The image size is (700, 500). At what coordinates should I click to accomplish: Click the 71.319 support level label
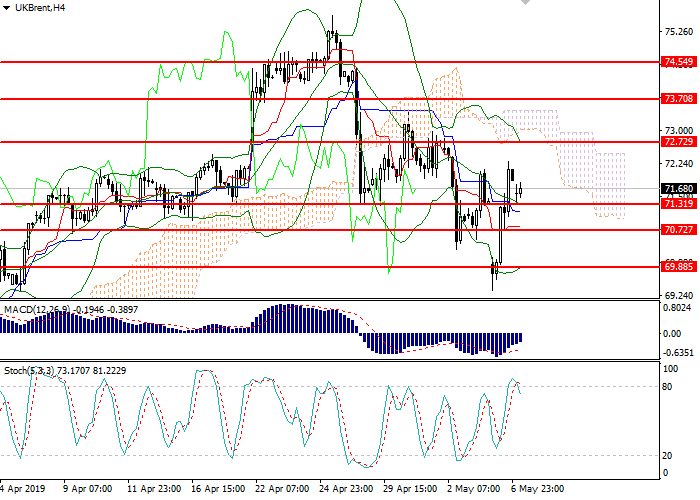point(678,204)
